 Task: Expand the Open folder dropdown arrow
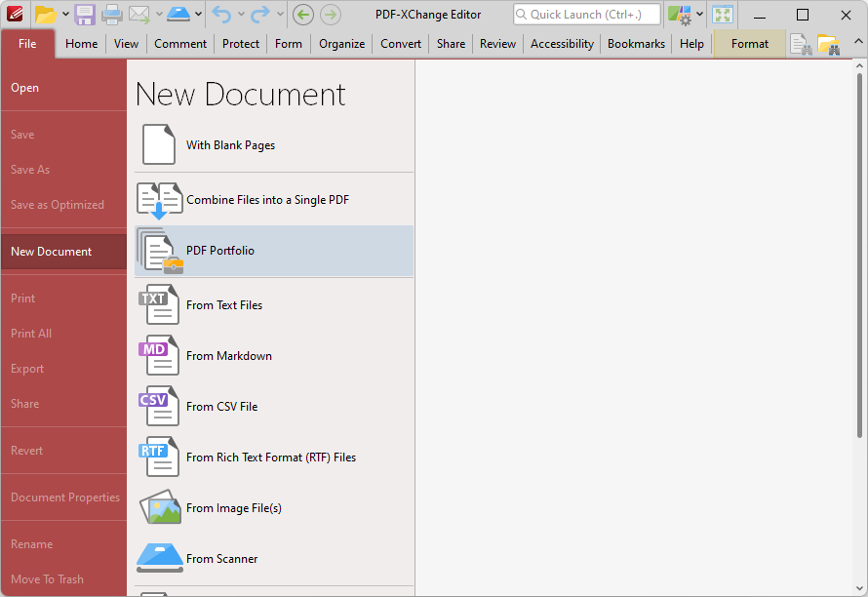tap(65, 15)
